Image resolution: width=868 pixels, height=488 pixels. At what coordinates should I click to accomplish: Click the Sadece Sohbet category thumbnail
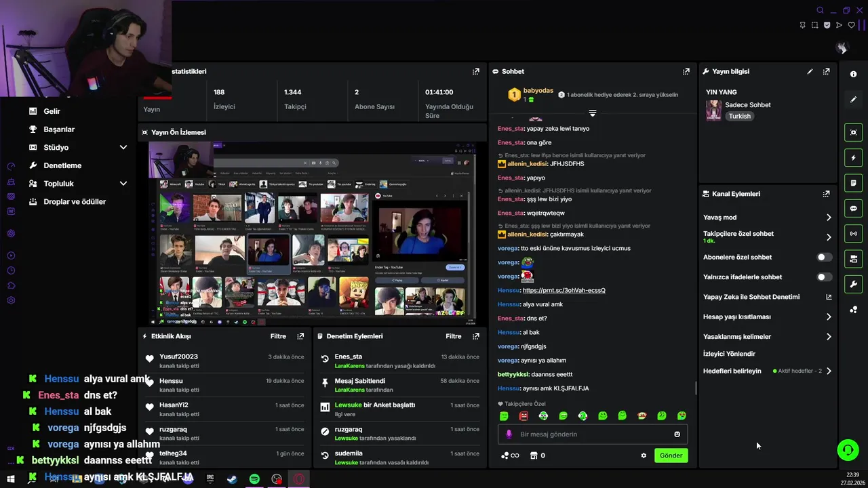[x=713, y=110]
